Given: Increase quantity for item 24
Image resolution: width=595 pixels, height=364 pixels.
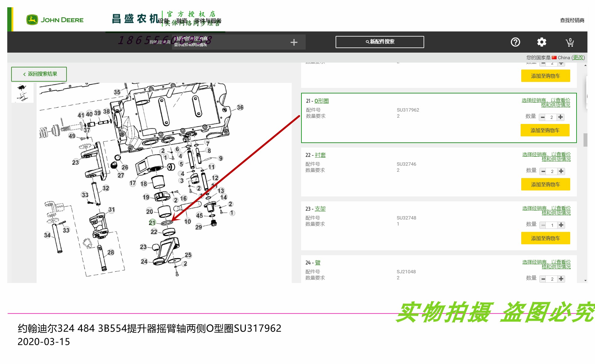Looking at the screenshot, I should (x=561, y=279).
